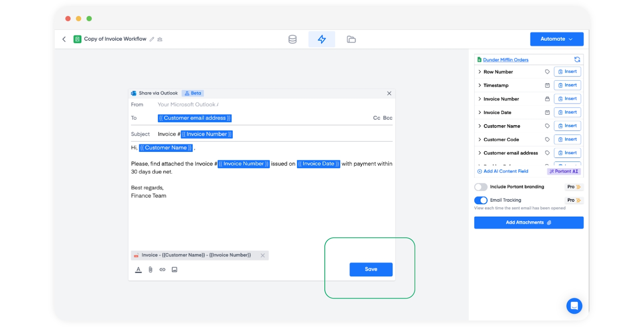Switch to the lightning bolt automation tab

tap(322, 39)
